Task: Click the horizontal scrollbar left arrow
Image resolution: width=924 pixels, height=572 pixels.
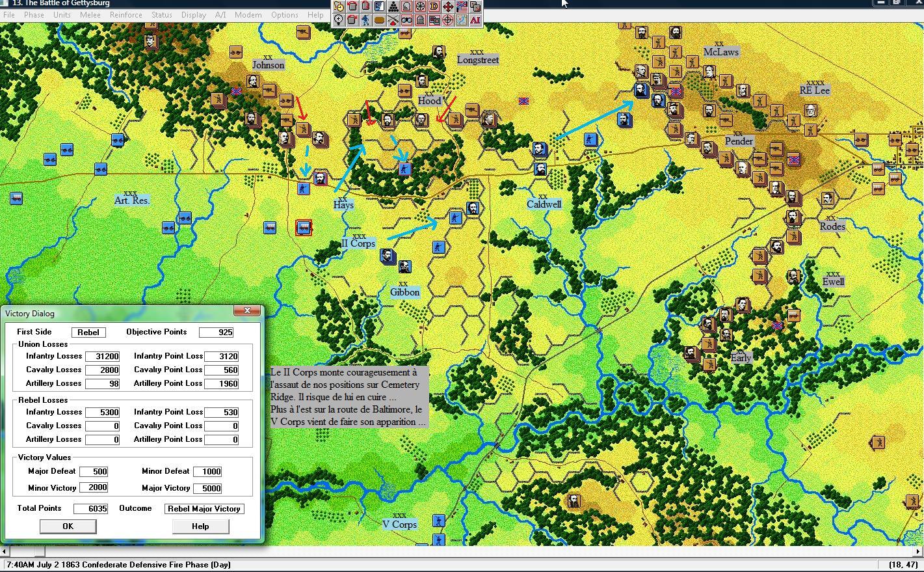Action: [x=5, y=551]
